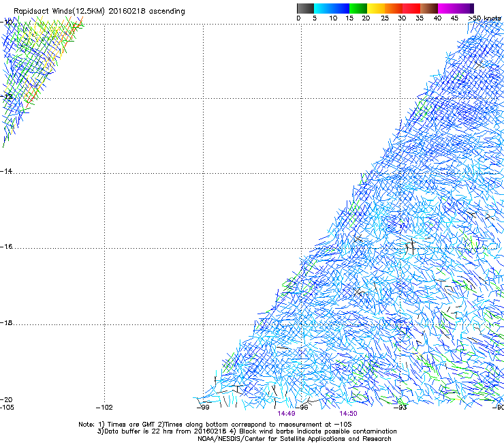
Task: Click the -14 latitude axis label
Action: (x=6, y=171)
